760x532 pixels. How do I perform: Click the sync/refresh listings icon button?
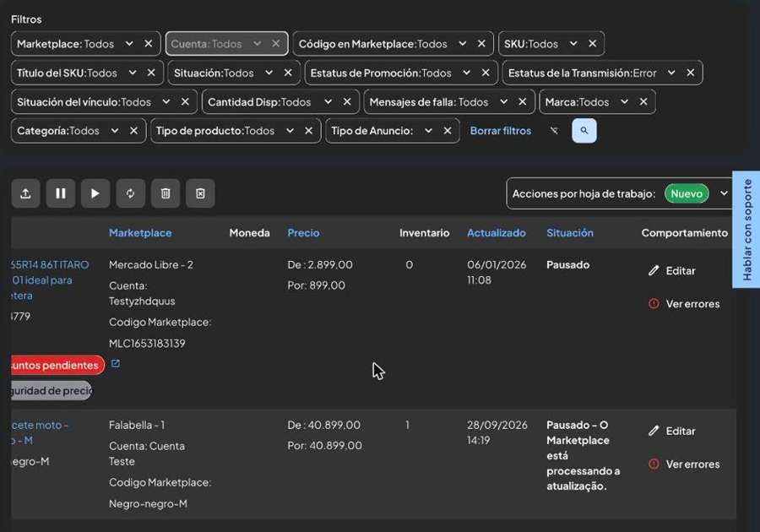(130, 193)
